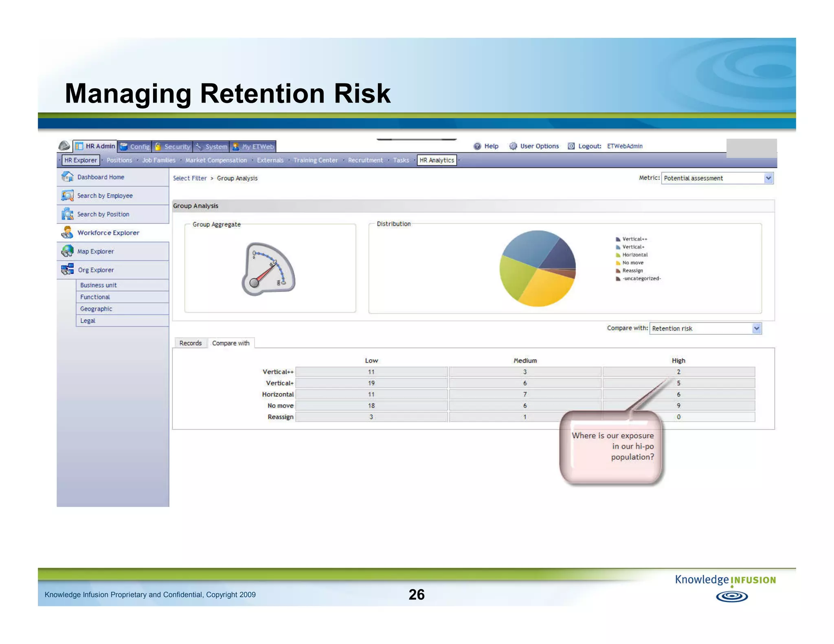Expand the Metric dropdown arrow
834x644 pixels.
(x=768, y=178)
